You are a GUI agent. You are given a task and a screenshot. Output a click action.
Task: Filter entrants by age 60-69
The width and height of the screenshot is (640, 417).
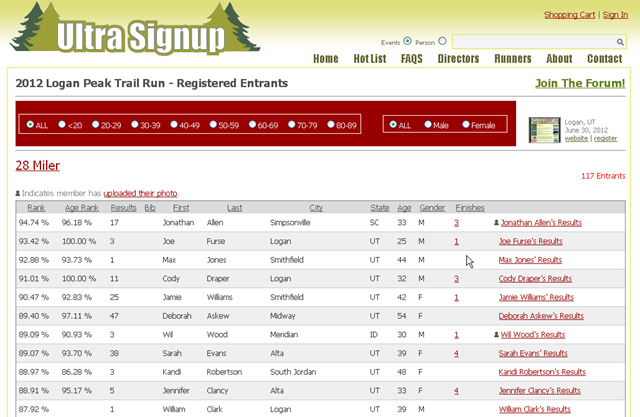tap(252, 124)
